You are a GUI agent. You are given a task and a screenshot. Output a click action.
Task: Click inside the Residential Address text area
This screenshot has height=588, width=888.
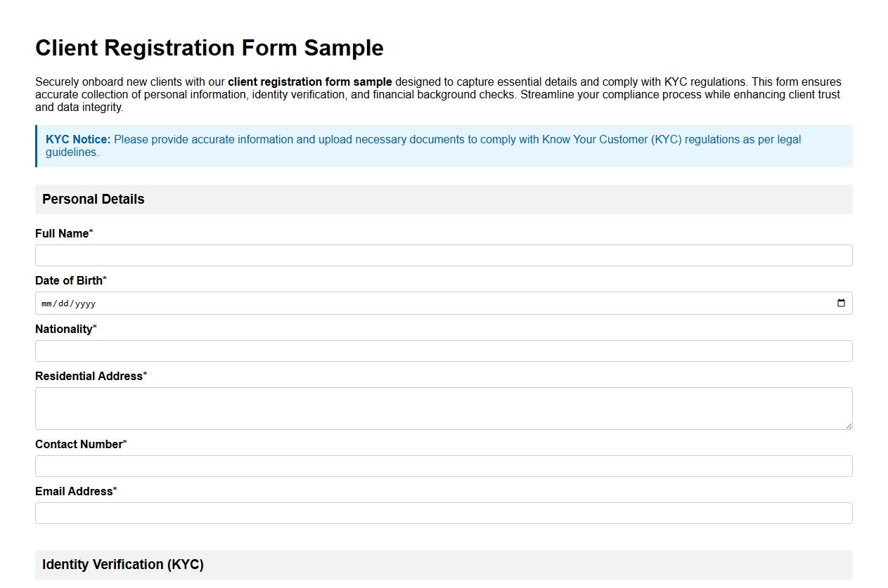[x=443, y=407]
